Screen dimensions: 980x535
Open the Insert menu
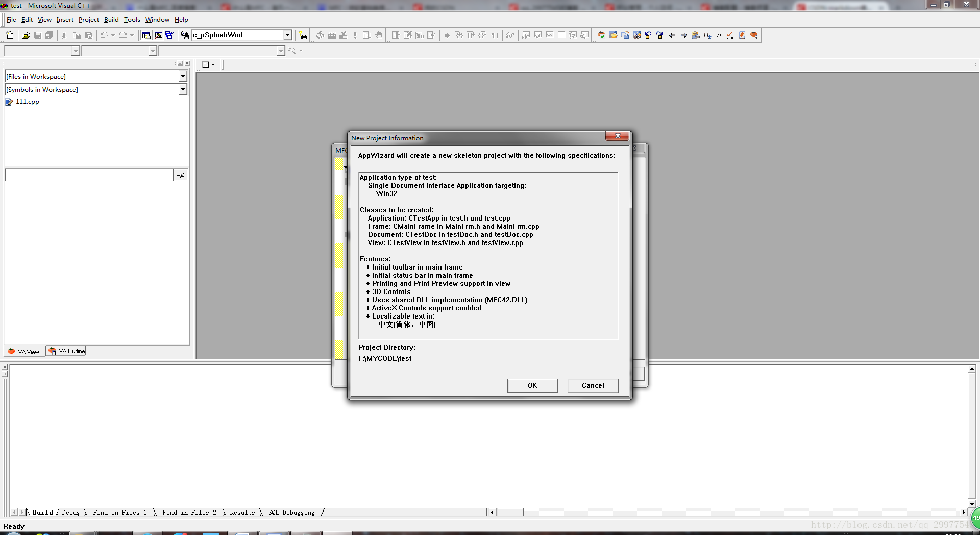tap(65, 19)
